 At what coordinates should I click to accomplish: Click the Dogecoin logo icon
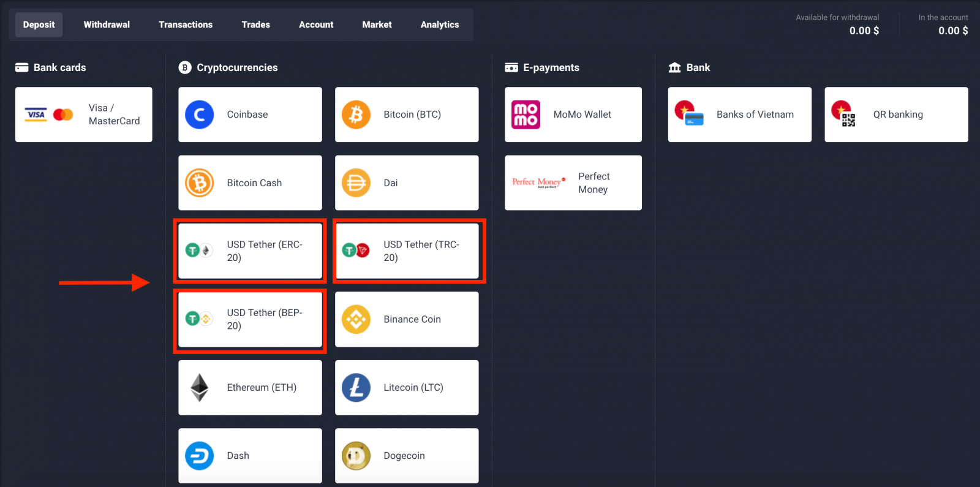click(356, 456)
